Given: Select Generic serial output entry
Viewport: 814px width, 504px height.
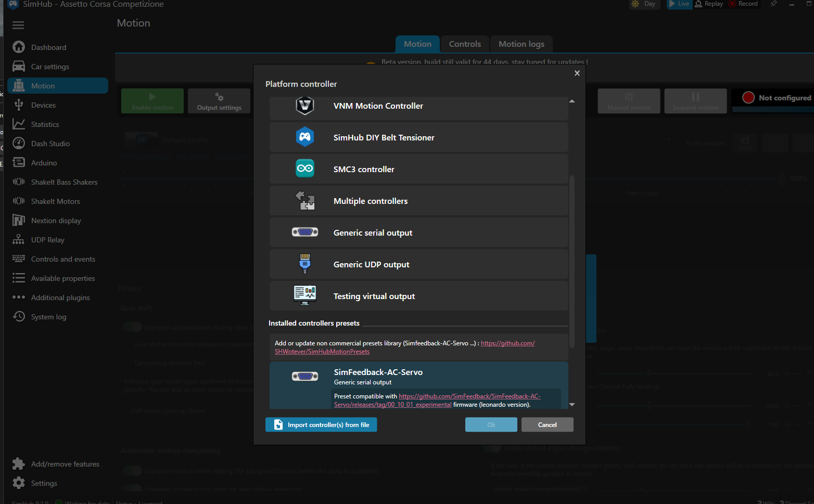Looking at the screenshot, I should pos(418,232).
